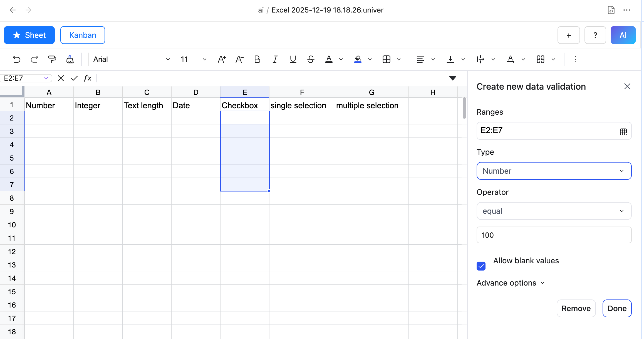Toggle underline formatting
644x339 pixels.
coord(293,59)
